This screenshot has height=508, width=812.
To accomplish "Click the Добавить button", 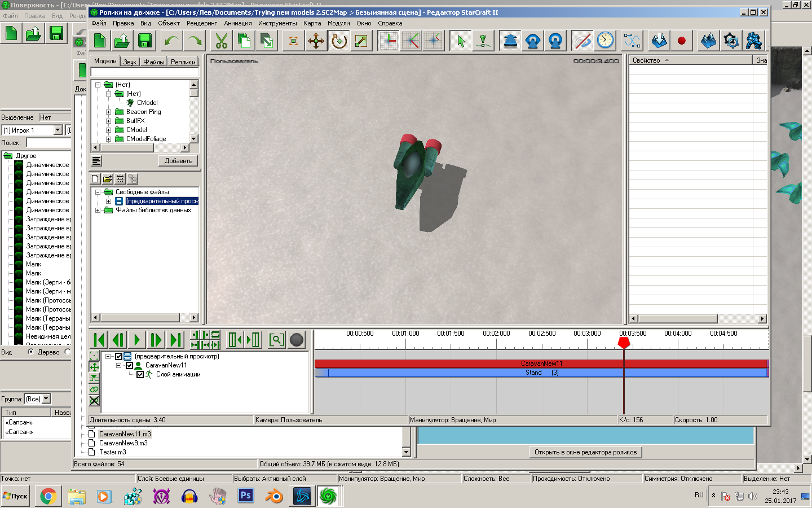I will pyautogui.click(x=178, y=161).
